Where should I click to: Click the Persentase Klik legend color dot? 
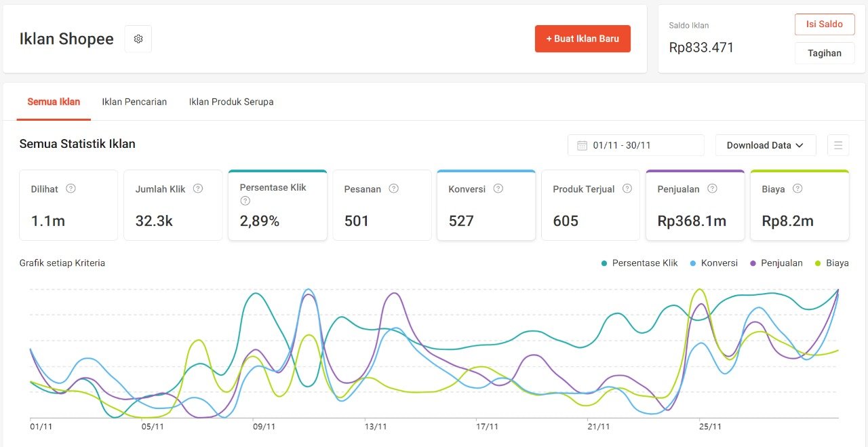point(604,263)
